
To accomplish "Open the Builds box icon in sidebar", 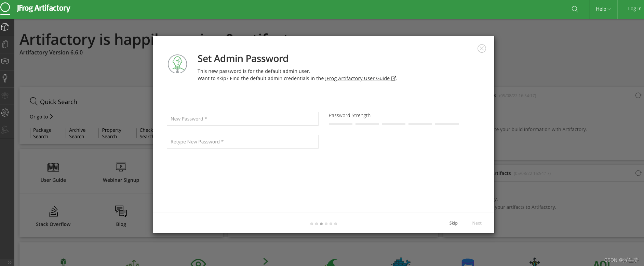I will [5, 61].
